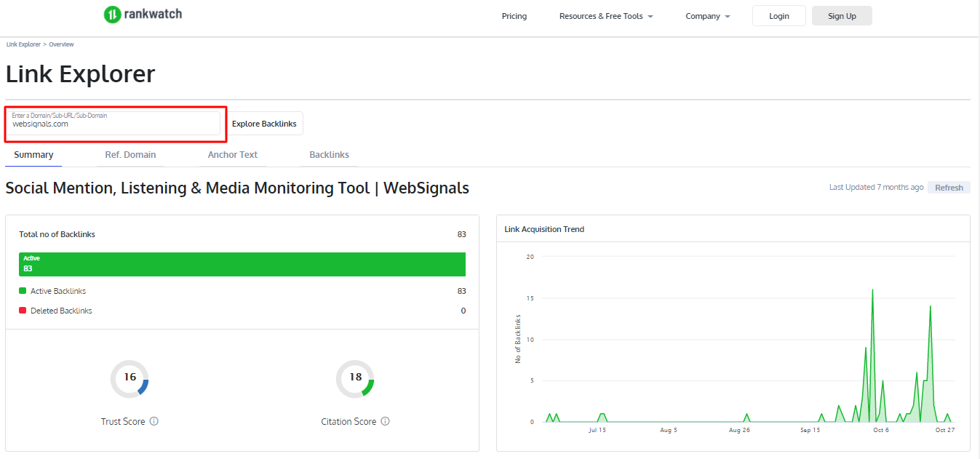980x459 pixels.
Task: Expand Resources & Free Tools menu
Action: (x=606, y=16)
